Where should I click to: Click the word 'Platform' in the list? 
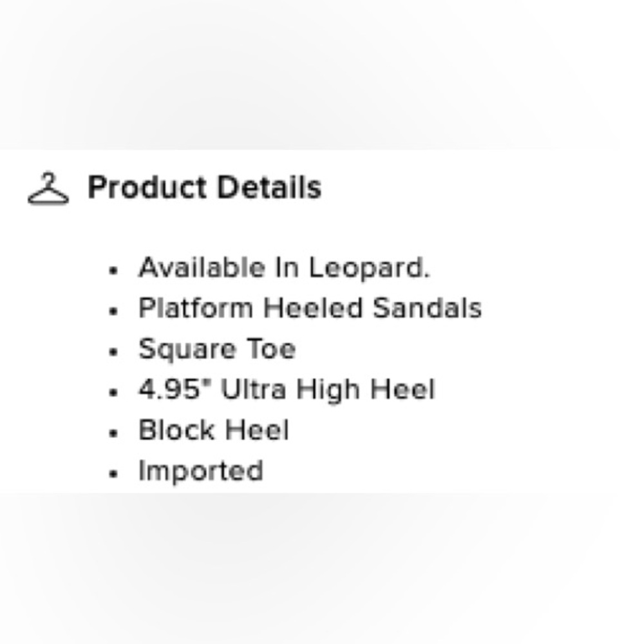pyautogui.click(x=196, y=308)
